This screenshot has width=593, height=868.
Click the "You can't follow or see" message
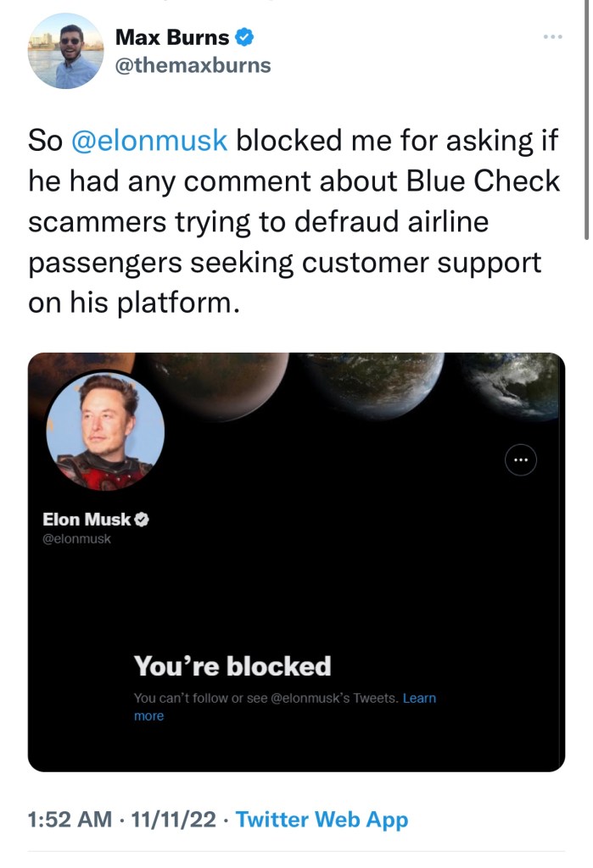[265, 698]
